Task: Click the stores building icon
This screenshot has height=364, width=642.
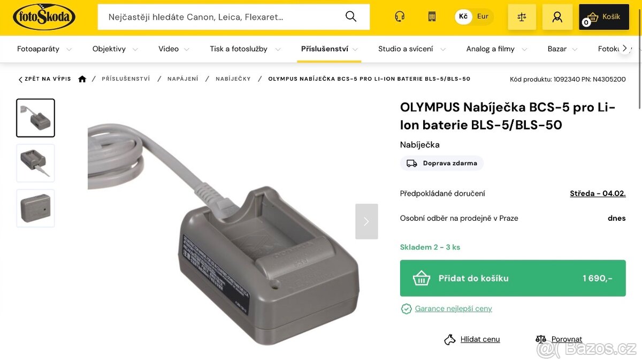Action: coord(432,17)
